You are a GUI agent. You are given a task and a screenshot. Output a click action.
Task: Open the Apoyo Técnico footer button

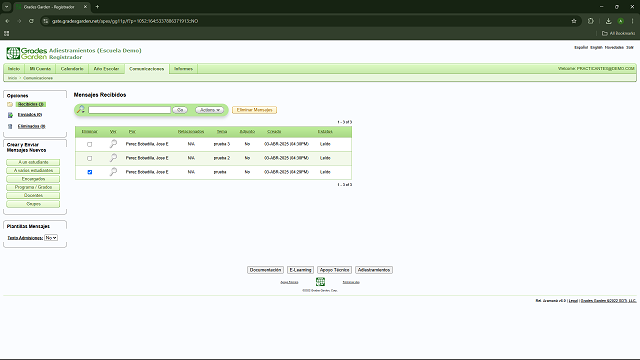coord(334,270)
